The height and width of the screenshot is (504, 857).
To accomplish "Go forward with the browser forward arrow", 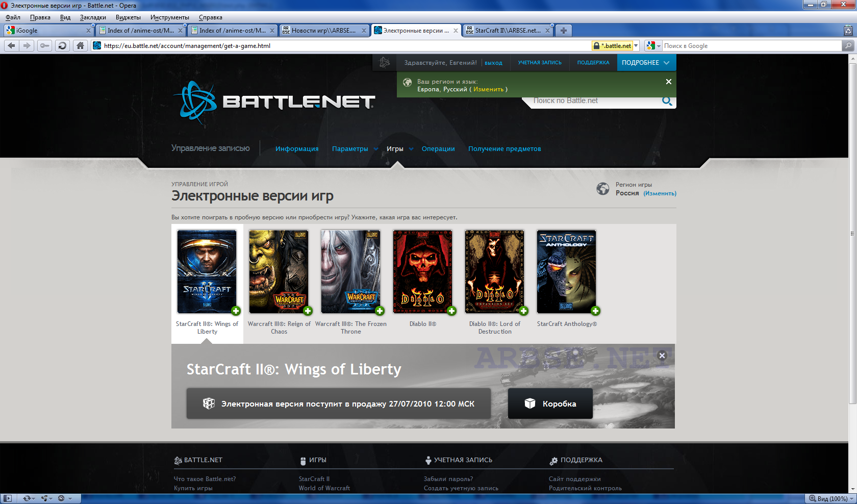I will tap(27, 45).
